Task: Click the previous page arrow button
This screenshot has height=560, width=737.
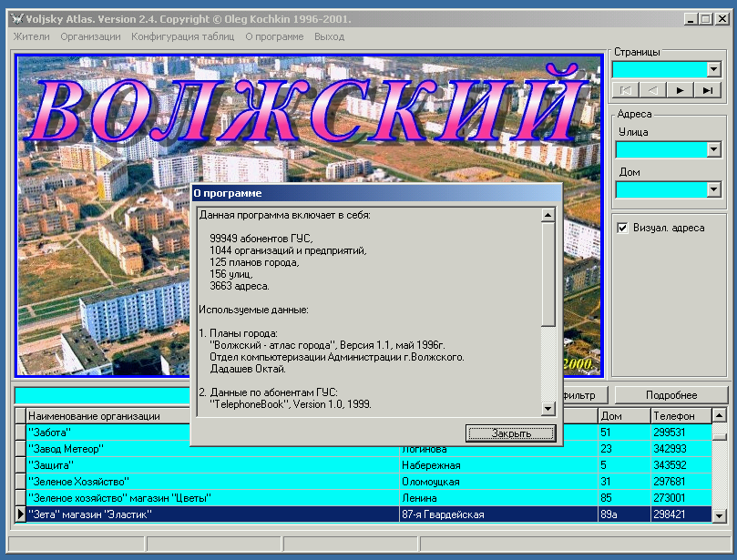Action: (652, 89)
